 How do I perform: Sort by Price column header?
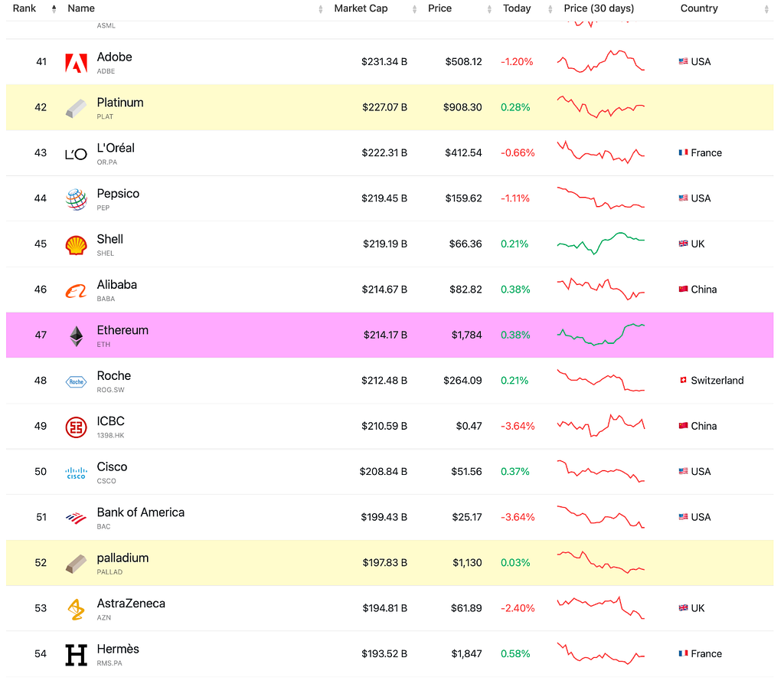tap(440, 8)
